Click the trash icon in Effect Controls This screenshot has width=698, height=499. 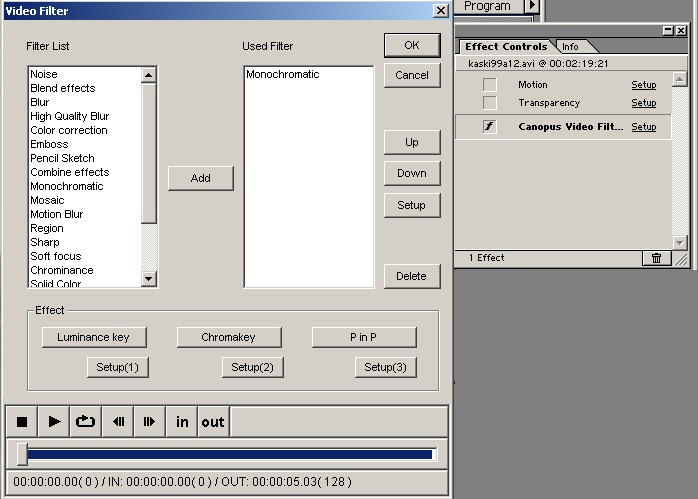click(657, 258)
